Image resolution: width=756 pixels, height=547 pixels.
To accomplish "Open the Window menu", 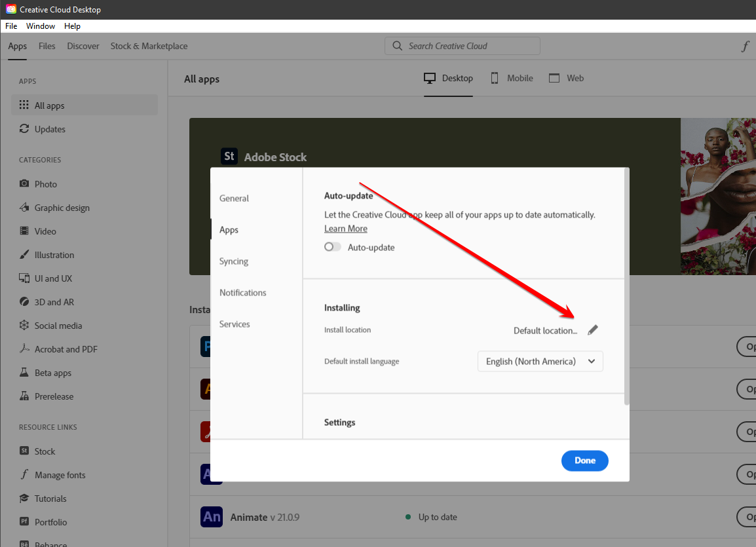I will 40,26.
